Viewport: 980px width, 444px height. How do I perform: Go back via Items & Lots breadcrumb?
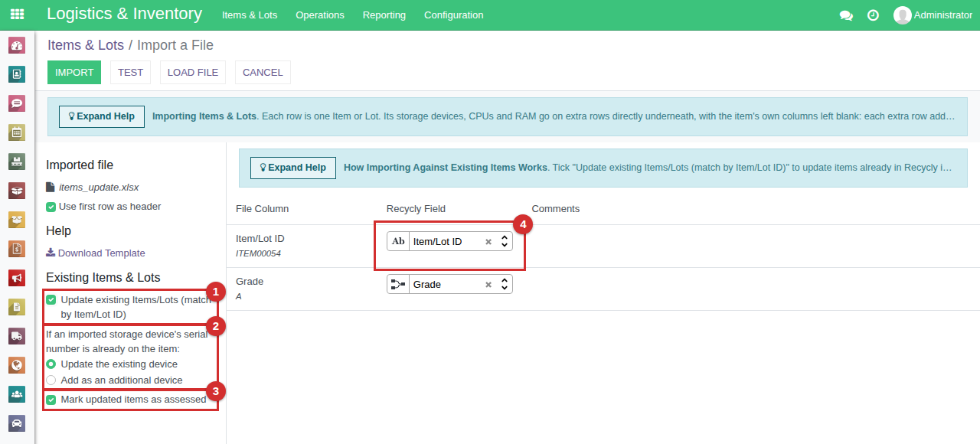[86, 45]
